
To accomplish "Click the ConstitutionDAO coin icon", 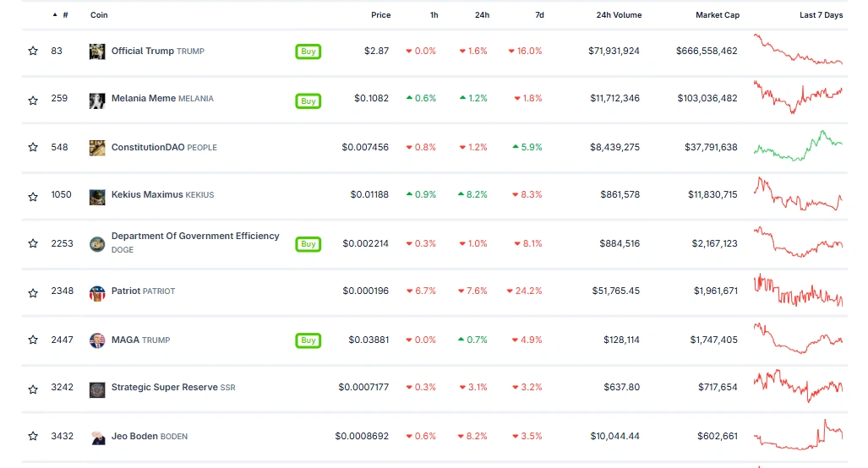I will tap(97, 148).
